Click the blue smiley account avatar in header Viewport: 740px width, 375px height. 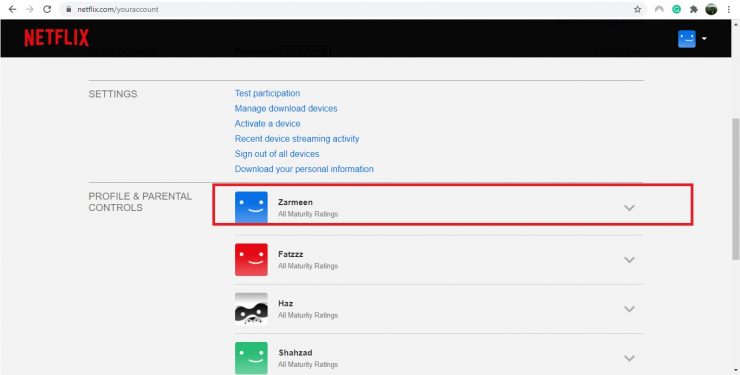[687, 39]
